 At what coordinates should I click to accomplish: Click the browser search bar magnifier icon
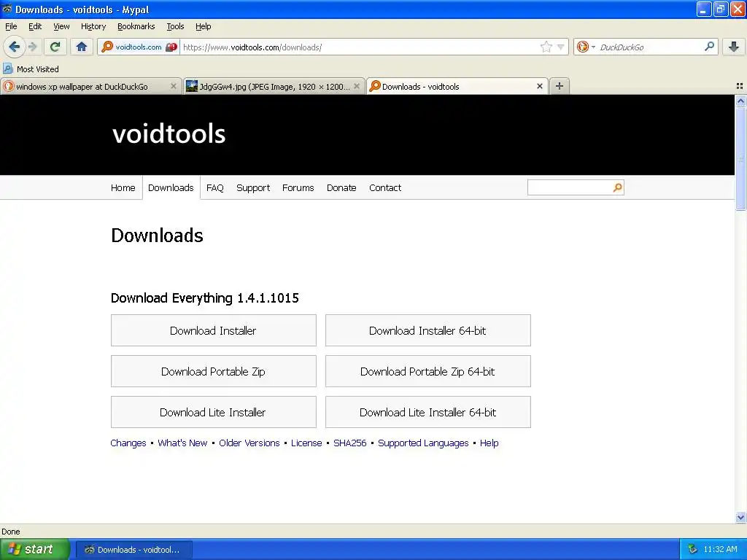click(709, 47)
